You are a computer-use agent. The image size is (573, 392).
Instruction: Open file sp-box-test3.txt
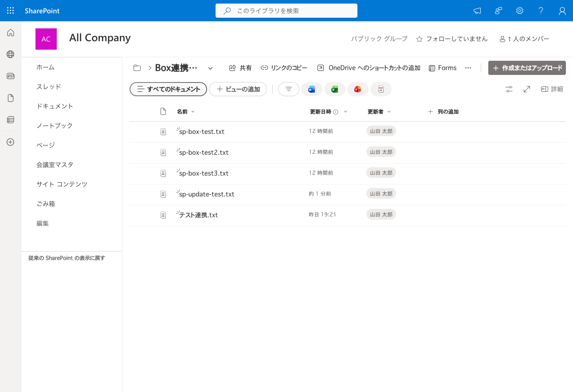(x=204, y=173)
